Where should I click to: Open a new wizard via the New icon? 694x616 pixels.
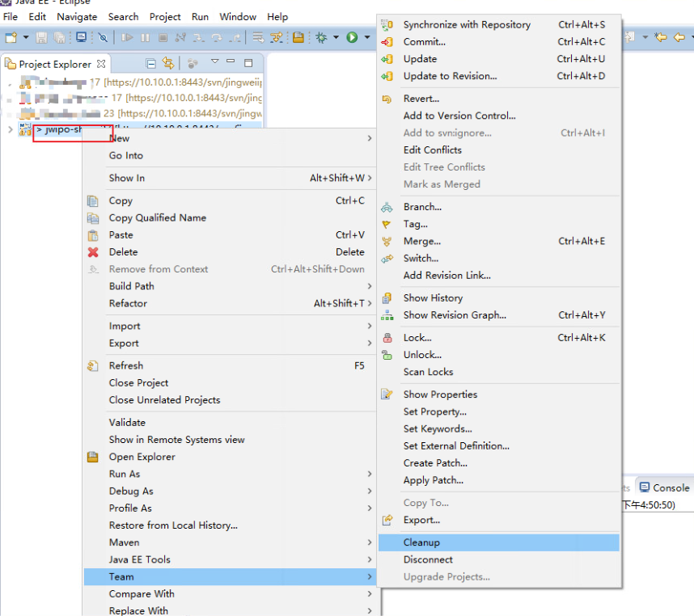pos(9,36)
